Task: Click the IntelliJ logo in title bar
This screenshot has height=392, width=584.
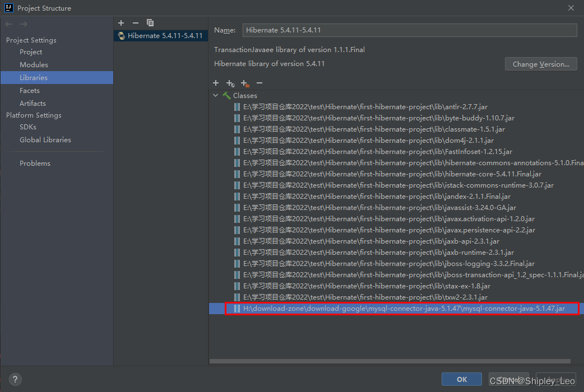Action: pyautogui.click(x=8, y=8)
